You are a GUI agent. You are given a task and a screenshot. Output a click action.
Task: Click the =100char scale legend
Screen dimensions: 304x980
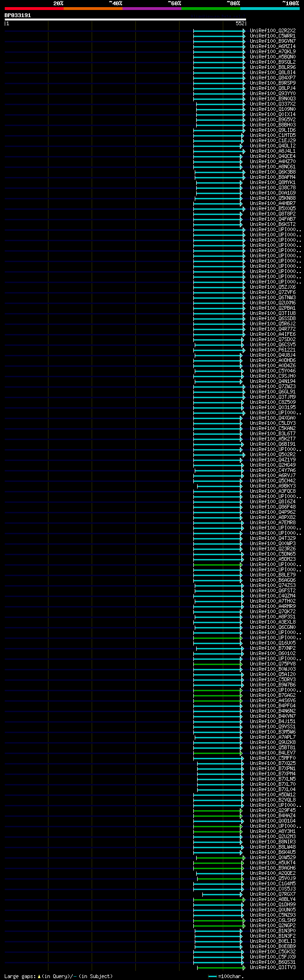pyautogui.click(x=226, y=976)
